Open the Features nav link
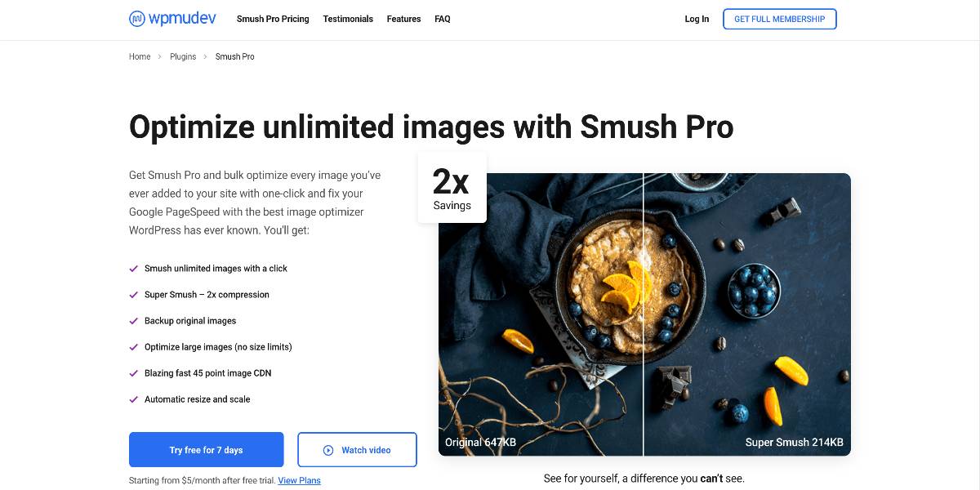The image size is (980, 490). (404, 19)
